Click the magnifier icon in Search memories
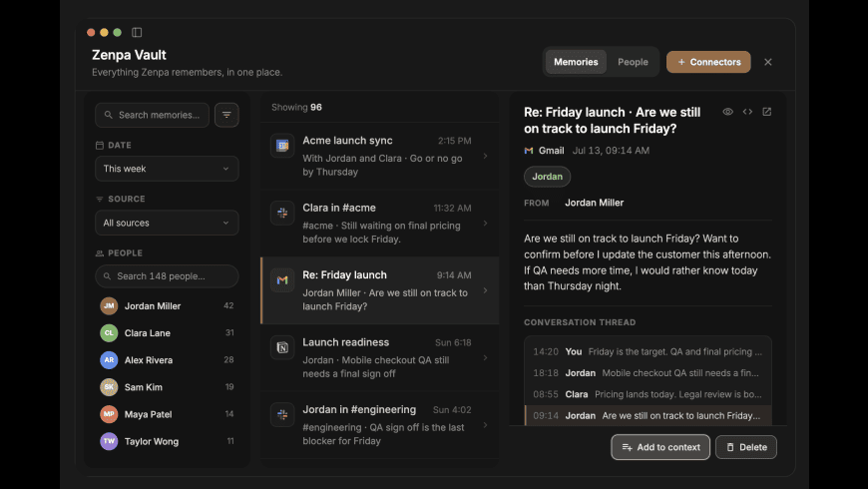Viewport: 868px width, 489px height. [x=109, y=115]
